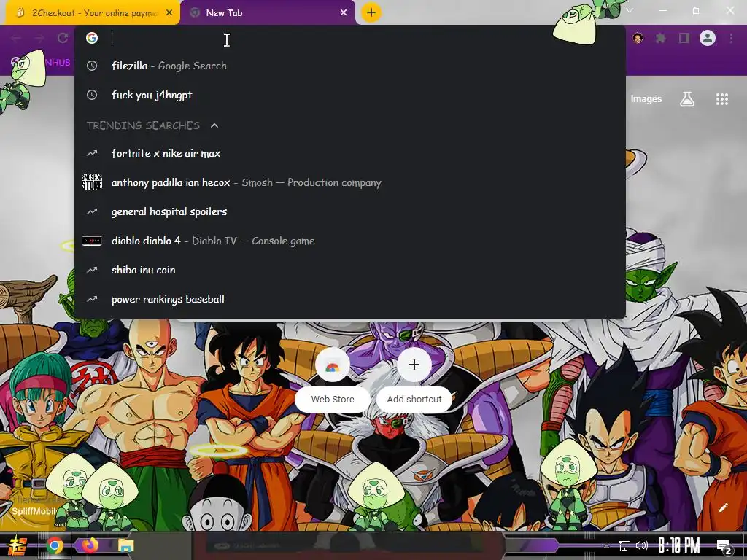
Task: Open the Chrome three-dot menu
Action: (x=731, y=38)
